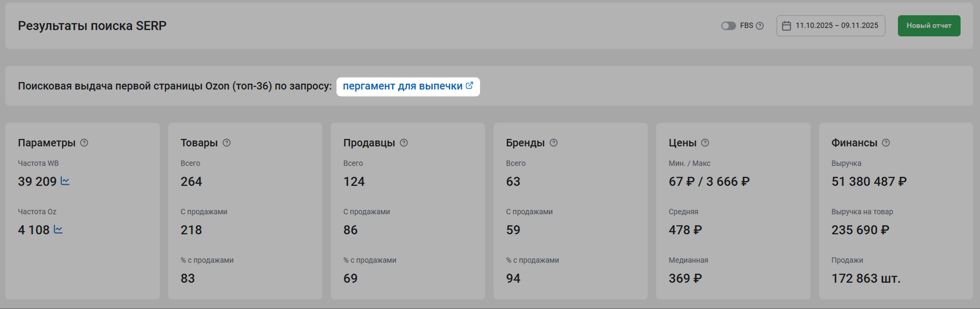The height and width of the screenshot is (309, 980).
Task: Show help tooltip for Финансы
Action: coord(886,143)
